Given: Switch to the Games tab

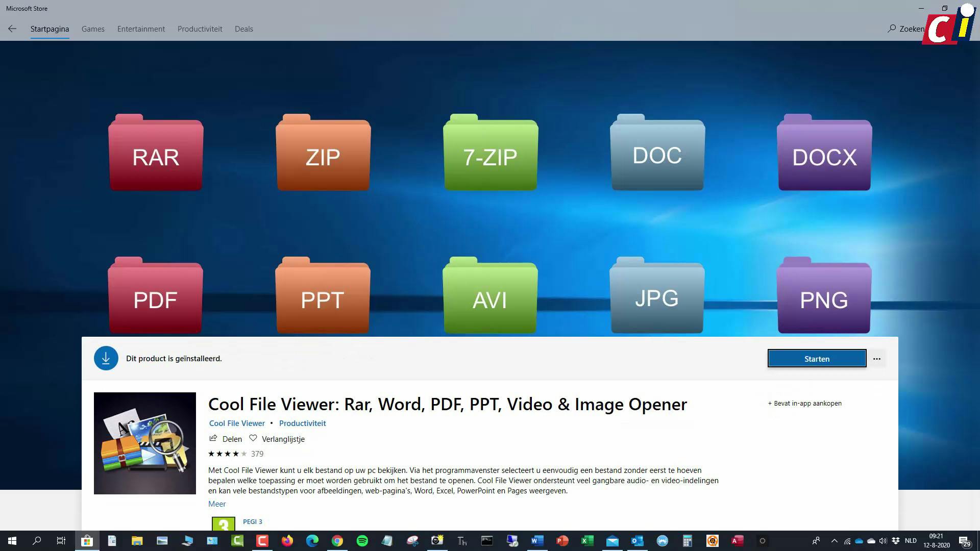Looking at the screenshot, I should pos(92,29).
